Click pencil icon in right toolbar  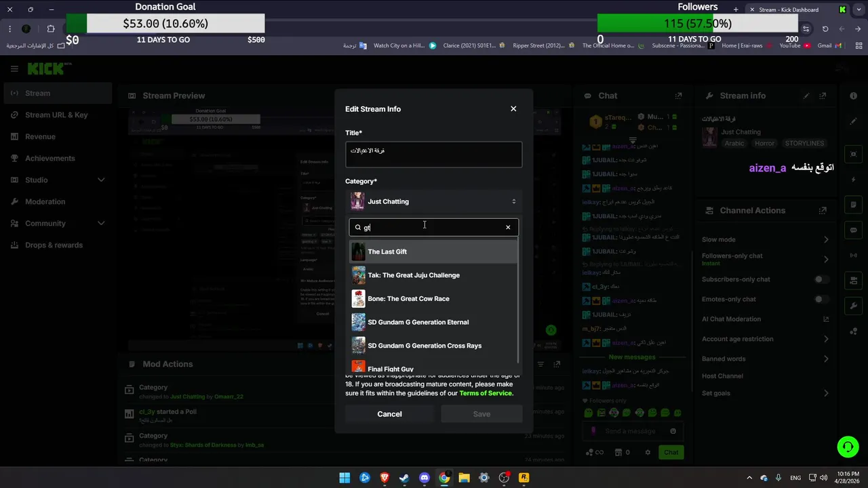coord(853,121)
